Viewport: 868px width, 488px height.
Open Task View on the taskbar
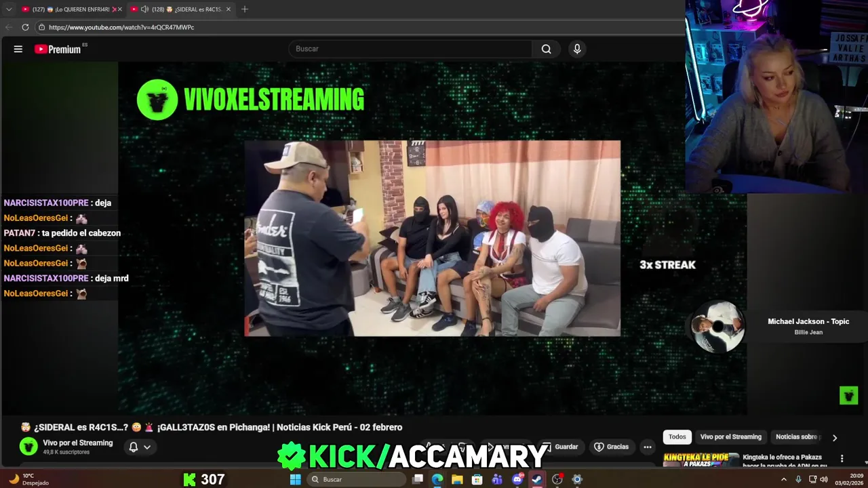point(418,479)
